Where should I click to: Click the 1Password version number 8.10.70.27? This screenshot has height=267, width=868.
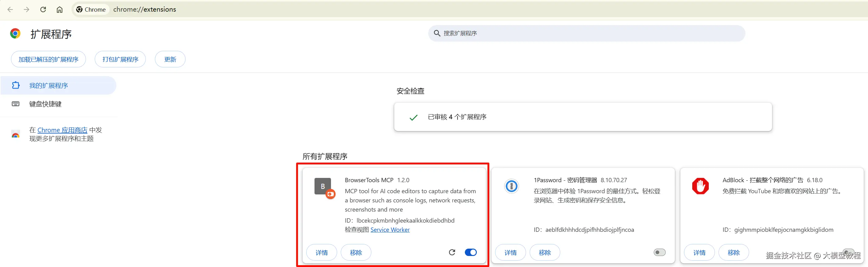(x=614, y=180)
